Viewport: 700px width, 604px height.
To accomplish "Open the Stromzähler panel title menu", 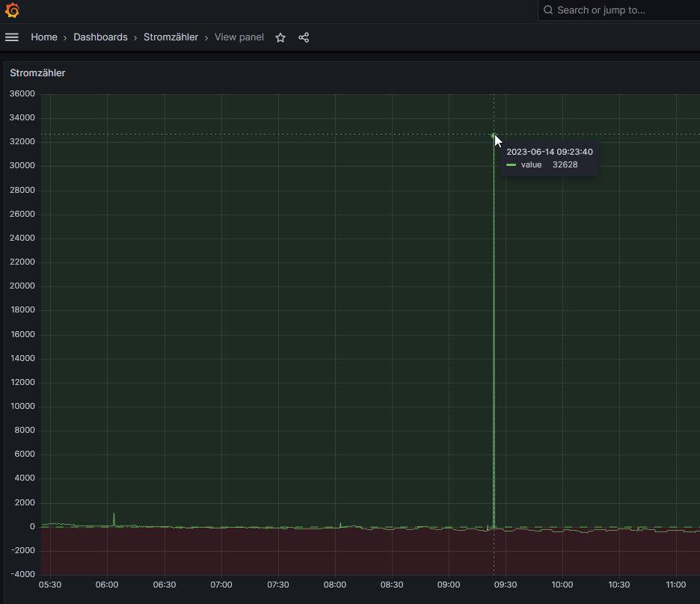I will coord(37,73).
